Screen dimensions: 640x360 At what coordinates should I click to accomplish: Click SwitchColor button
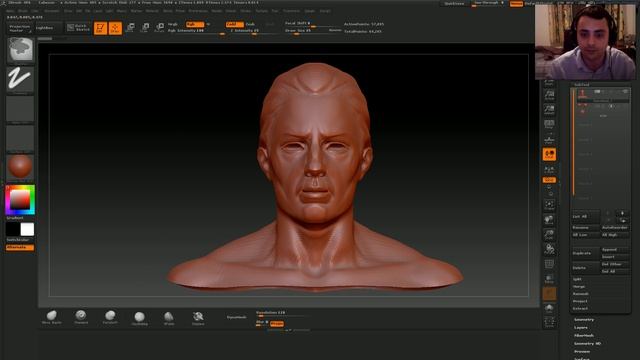click(19, 240)
